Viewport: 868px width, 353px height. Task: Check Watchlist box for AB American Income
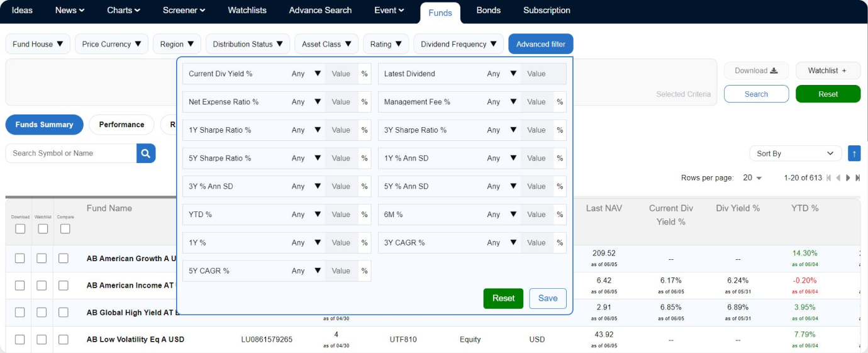pos(42,286)
